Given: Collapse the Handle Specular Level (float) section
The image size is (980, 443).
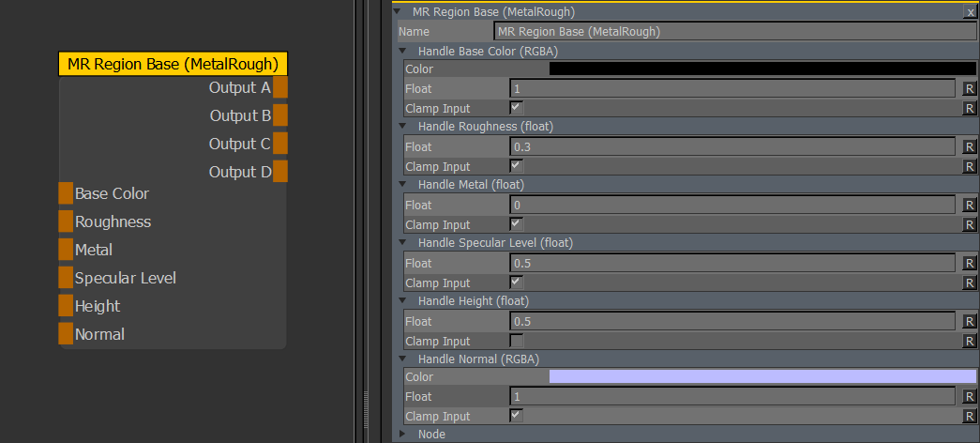Looking at the screenshot, I should tap(403, 243).
